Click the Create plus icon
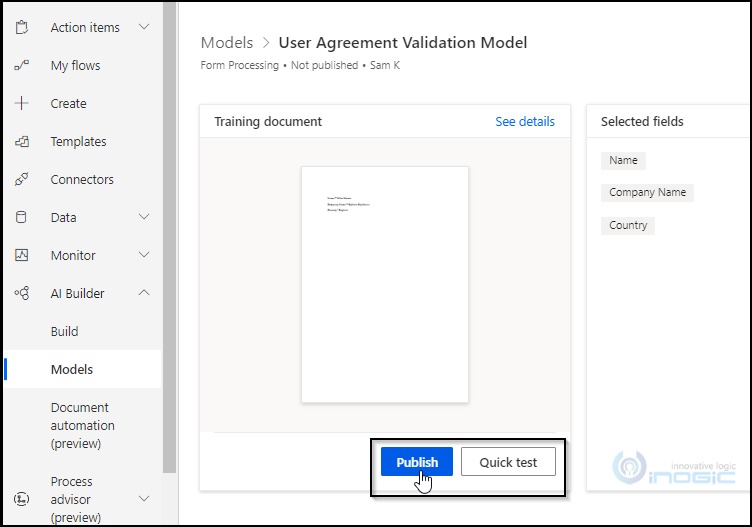752x527 pixels. click(x=22, y=103)
